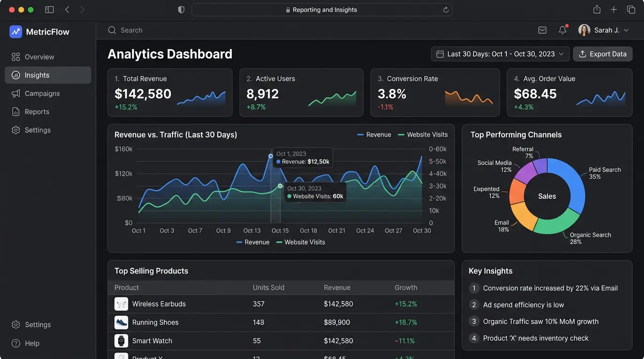Viewport: 644px width, 359px height.
Task: Click the green Website Visits data point marker
Action: point(280,186)
